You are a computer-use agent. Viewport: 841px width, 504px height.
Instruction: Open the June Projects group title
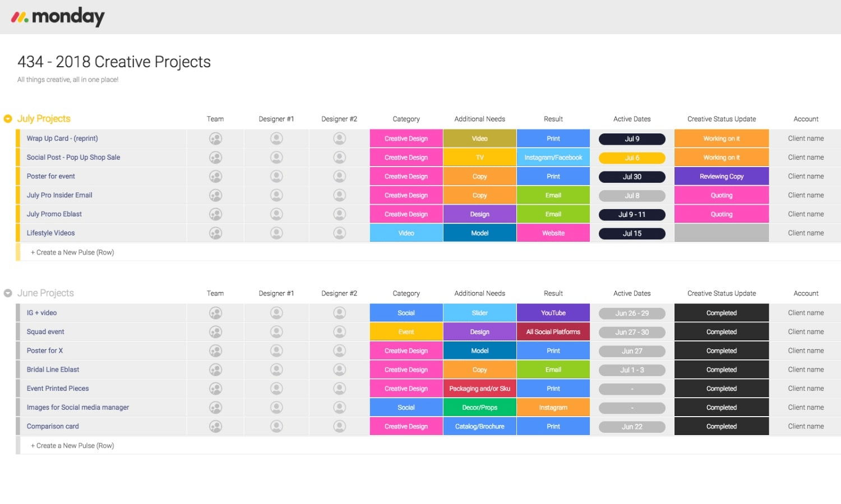pos(45,293)
